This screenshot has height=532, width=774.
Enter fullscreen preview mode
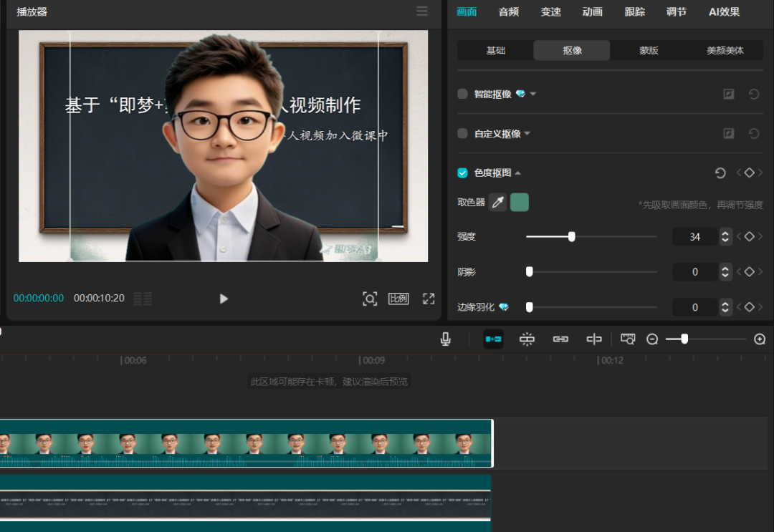429,299
